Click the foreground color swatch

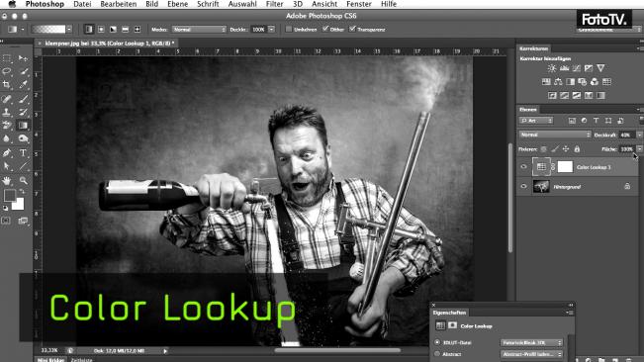10,196
